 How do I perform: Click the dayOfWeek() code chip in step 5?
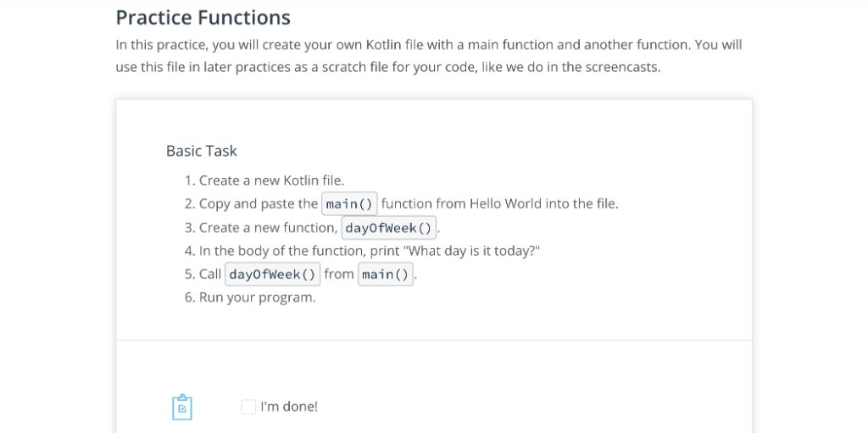(x=272, y=275)
